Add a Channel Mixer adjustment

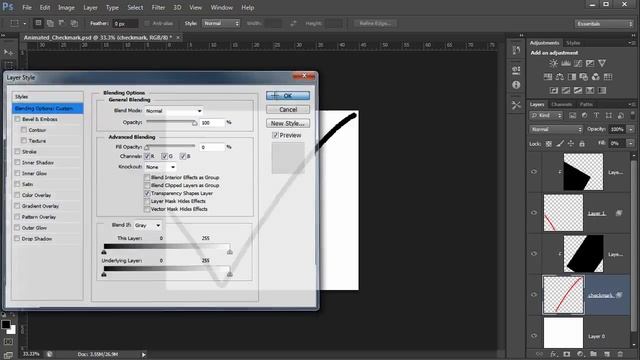tap(596, 77)
